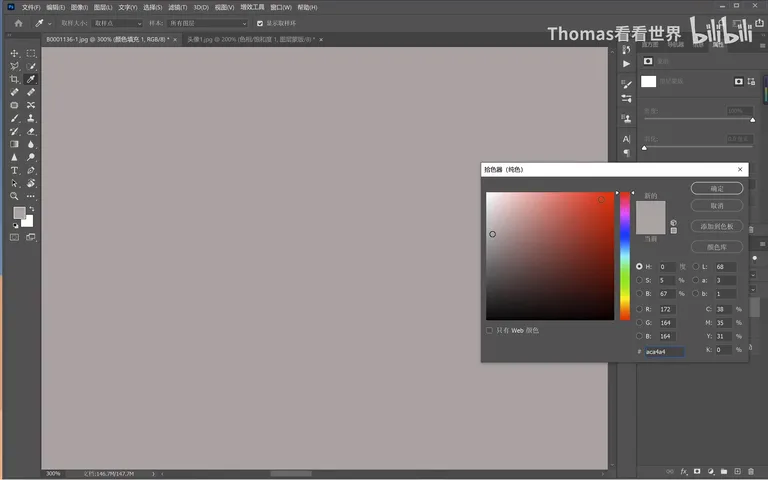Screen dimensions: 768x480
Task: Select the H hue radio button
Action: tap(639, 266)
